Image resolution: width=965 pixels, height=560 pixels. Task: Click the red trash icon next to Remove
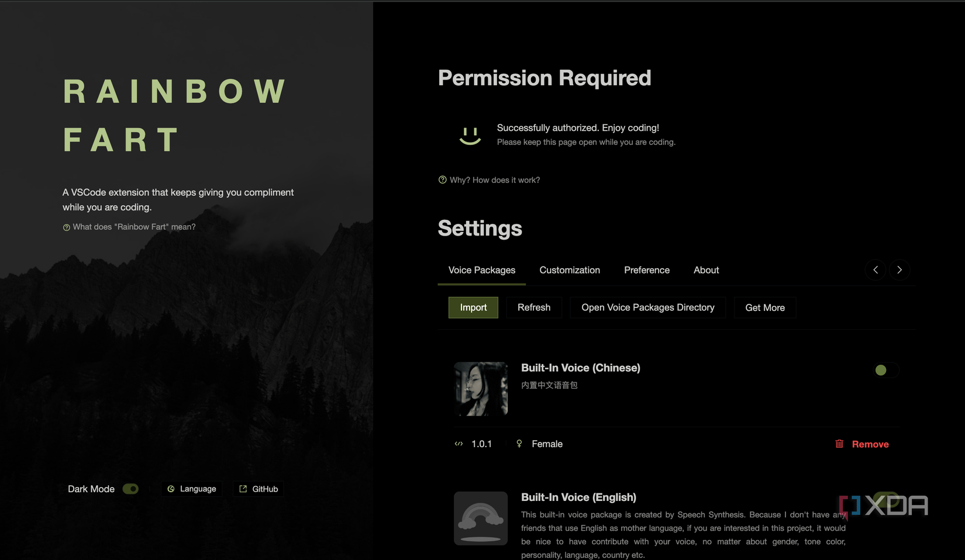pos(839,444)
